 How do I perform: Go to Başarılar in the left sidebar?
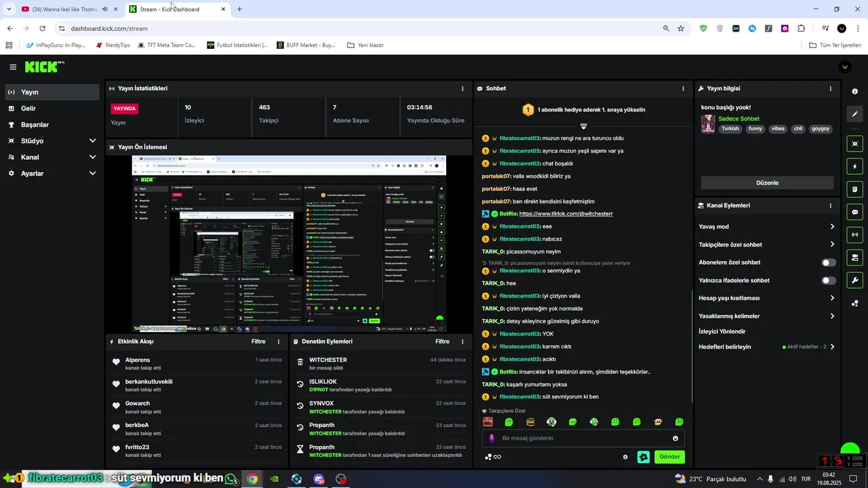pyautogui.click(x=52, y=125)
